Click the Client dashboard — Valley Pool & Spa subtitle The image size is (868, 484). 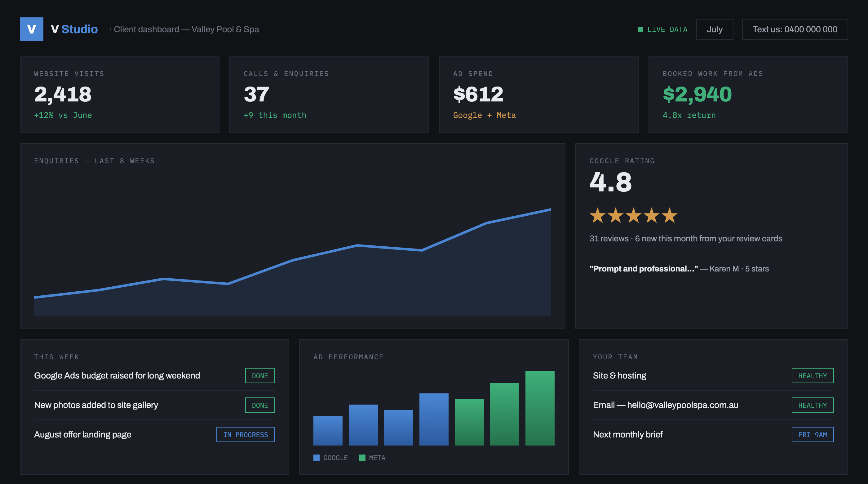coord(186,29)
